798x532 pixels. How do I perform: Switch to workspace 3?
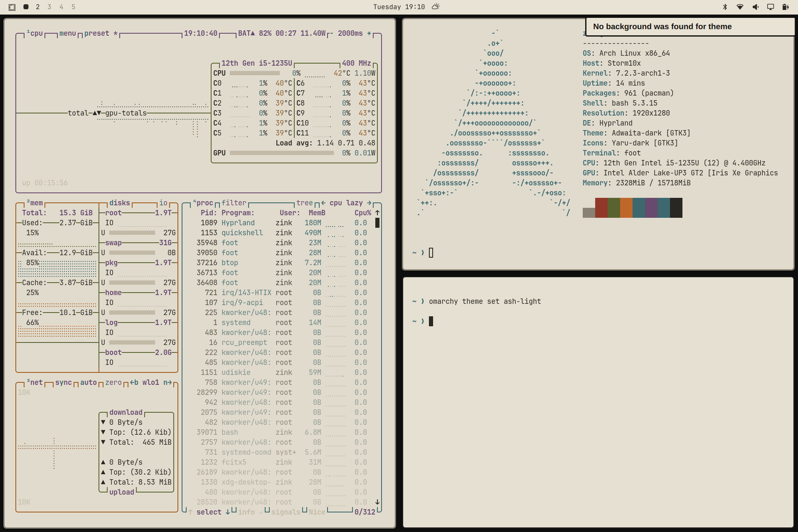pyautogui.click(x=49, y=7)
